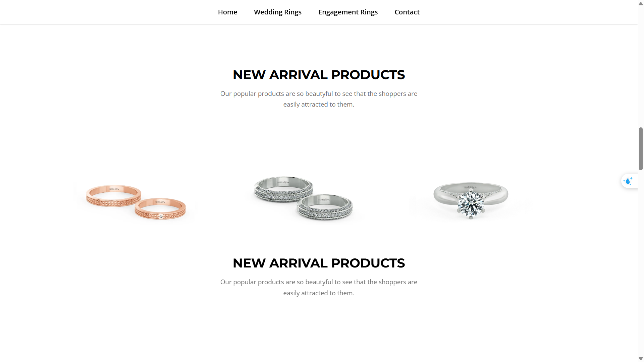
Task: Open the Wedding Rings menu item
Action: coord(278,12)
